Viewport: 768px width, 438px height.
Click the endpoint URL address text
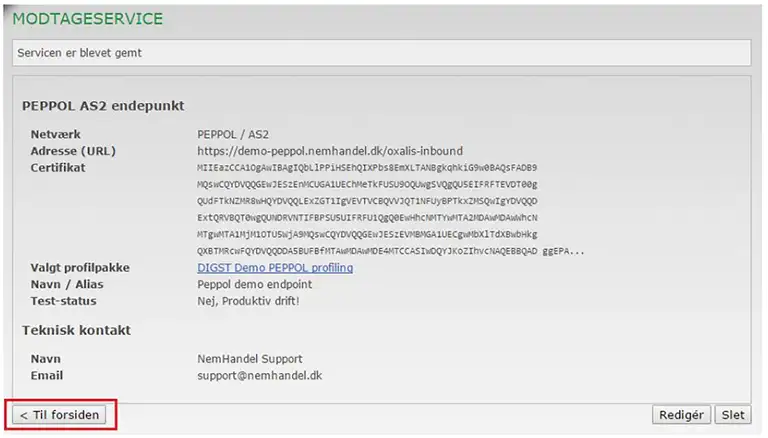click(x=330, y=151)
